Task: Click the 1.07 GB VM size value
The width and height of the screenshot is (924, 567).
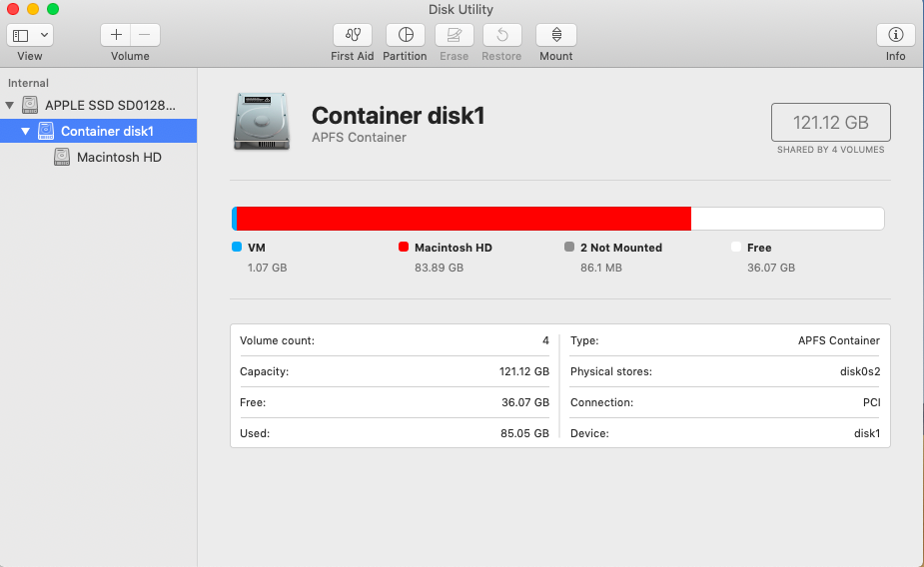Action: pyautogui.click(x=267, y=268)
